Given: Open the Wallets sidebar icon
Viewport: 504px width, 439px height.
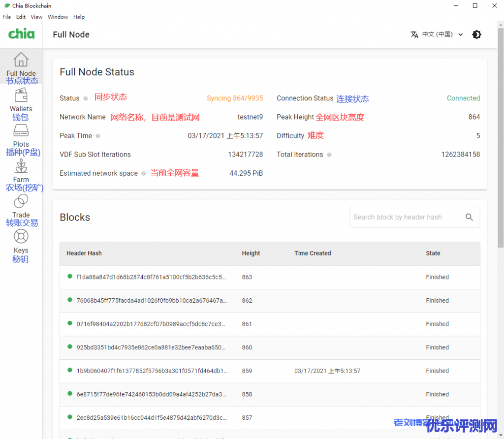Looking at the screenshot, I should point(21,95).
